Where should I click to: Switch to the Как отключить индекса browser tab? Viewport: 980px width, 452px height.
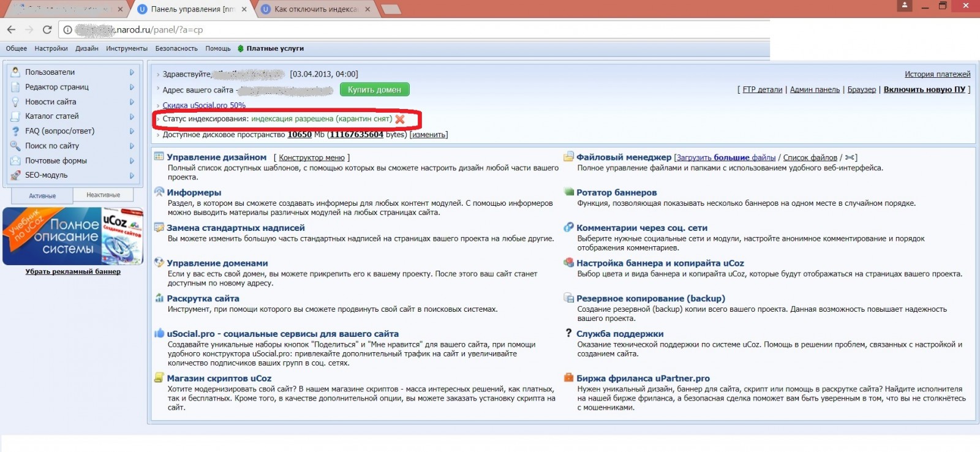(x=316, y=9)
